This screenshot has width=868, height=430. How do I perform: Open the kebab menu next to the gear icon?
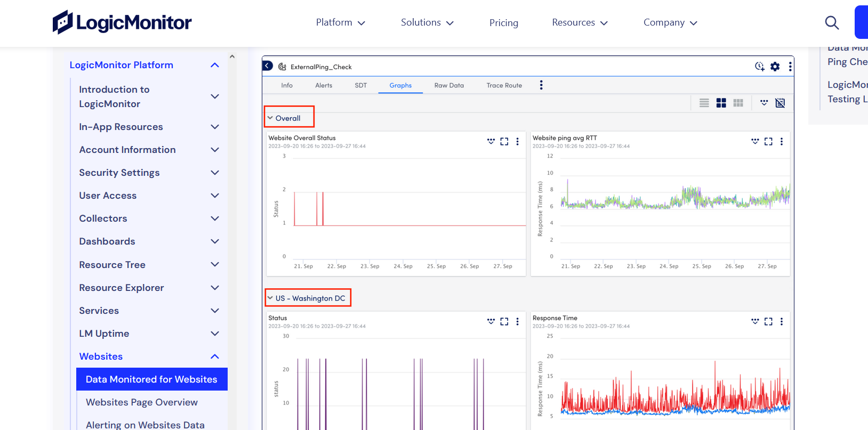click(x=790, y=67)
